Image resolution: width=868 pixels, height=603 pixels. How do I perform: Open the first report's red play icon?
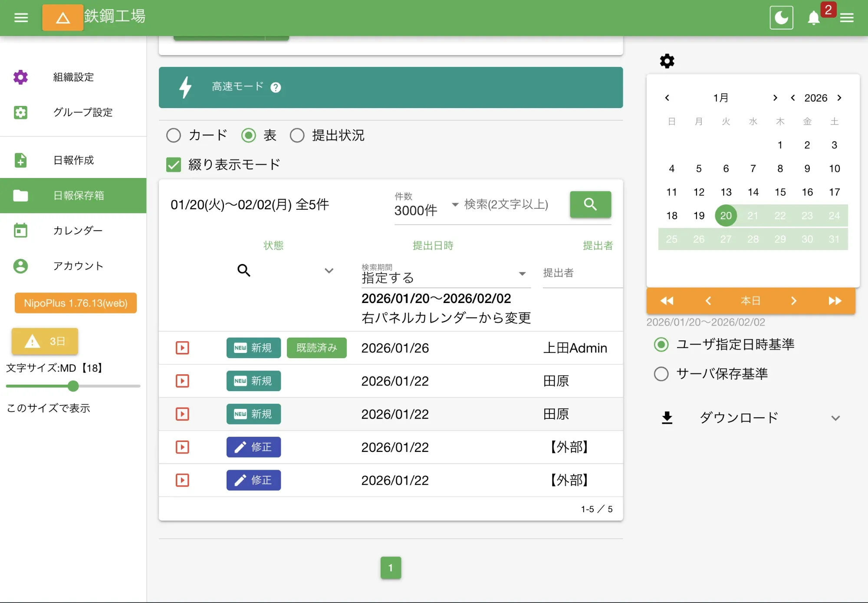tap(182, 348)
